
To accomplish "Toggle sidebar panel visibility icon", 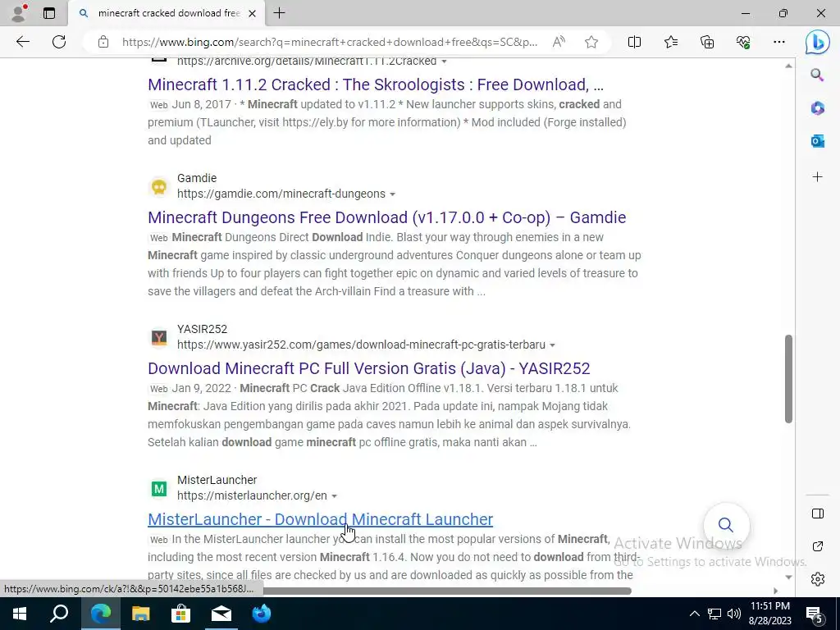I will [x=818, y=514].
